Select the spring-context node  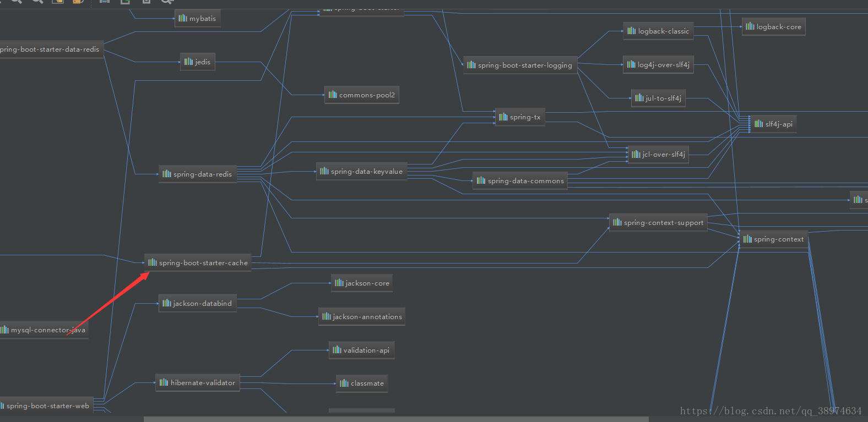[773, 239]
